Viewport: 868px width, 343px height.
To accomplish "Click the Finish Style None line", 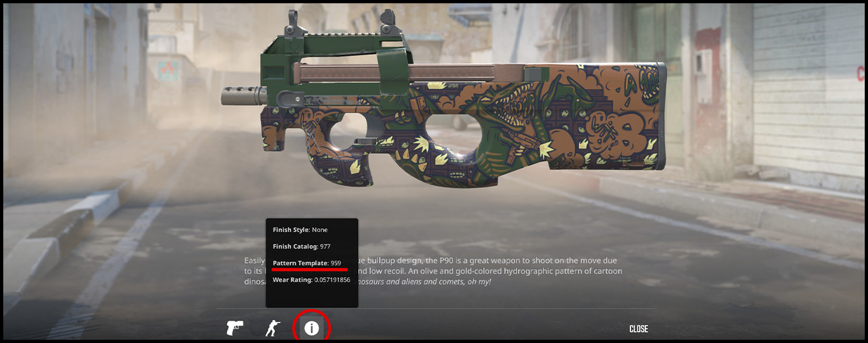I will pos(300,230).
